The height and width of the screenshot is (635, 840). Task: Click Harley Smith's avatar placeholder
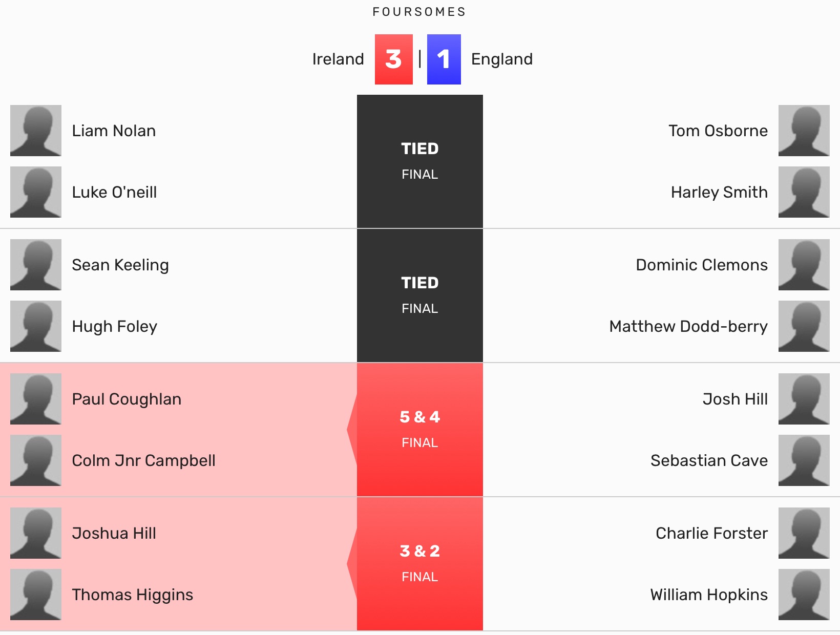click(x=804, y=192)
